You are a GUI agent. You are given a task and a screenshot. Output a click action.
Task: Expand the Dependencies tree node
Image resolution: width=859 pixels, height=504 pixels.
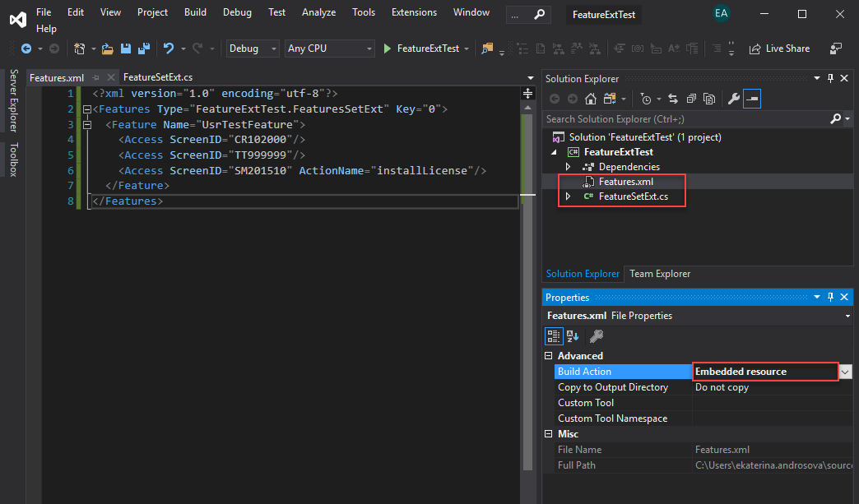[568, 167]
